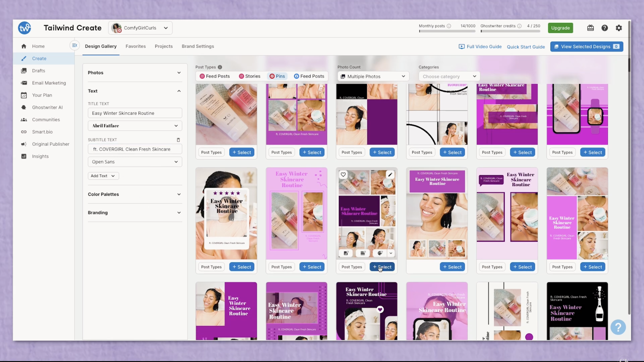Click the Tailwind logo icon
This screenshot has height=362, width=644.
(25, 28)
